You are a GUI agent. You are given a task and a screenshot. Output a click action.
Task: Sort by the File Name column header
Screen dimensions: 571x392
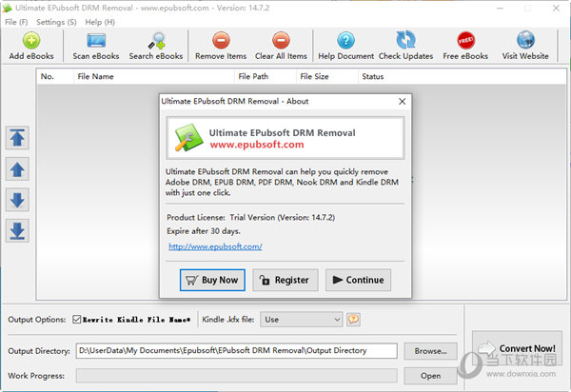click(153, 76)
